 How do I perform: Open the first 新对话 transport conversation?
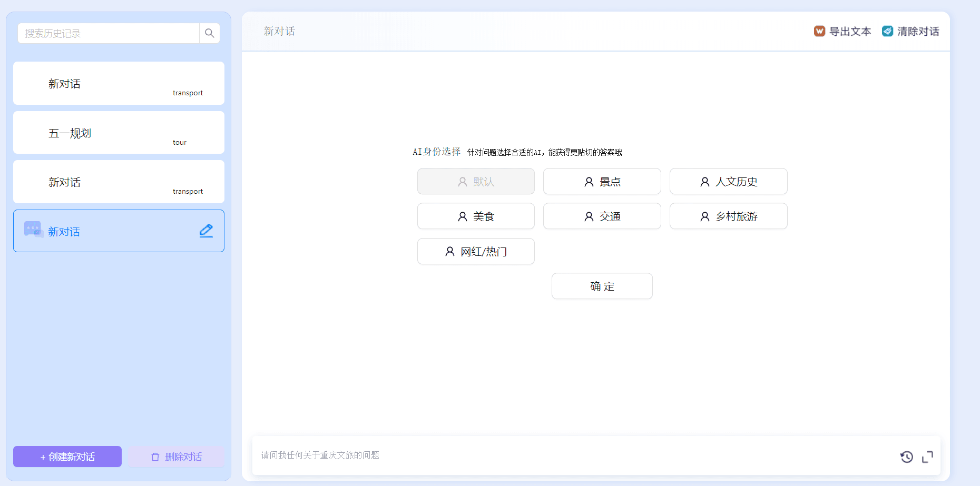tap(119, 83)
